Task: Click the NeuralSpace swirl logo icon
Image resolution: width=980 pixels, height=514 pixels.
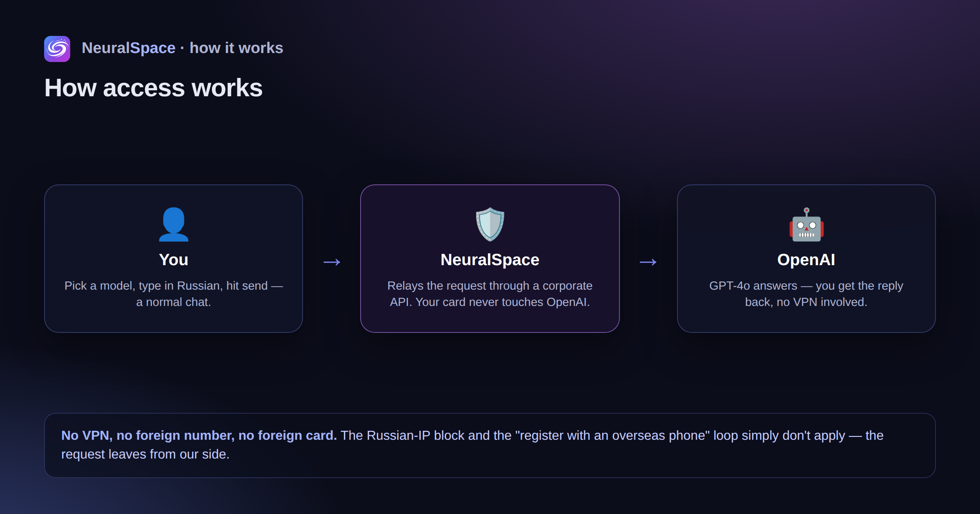Action: click(57, 49)
